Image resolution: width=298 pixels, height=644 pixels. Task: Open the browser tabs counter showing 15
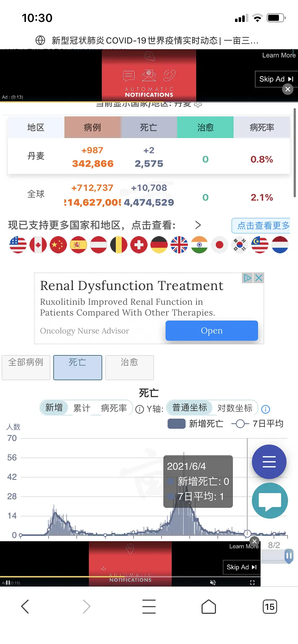(270, 607)
